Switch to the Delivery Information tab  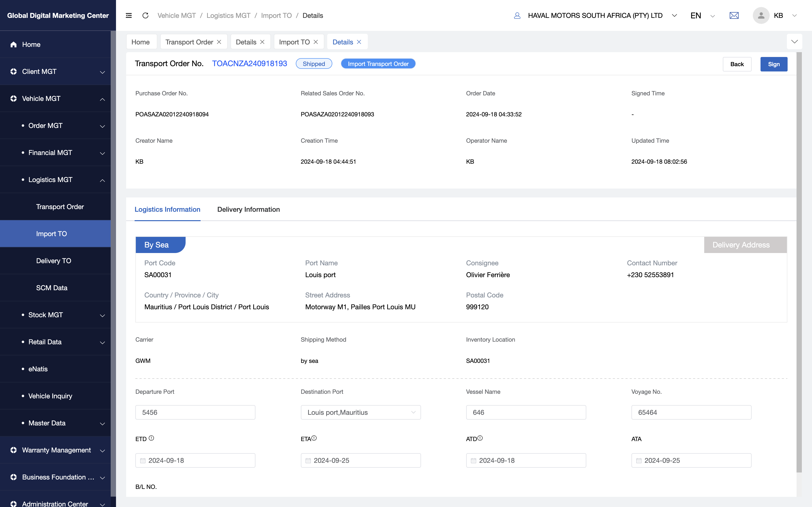(248, 209)
